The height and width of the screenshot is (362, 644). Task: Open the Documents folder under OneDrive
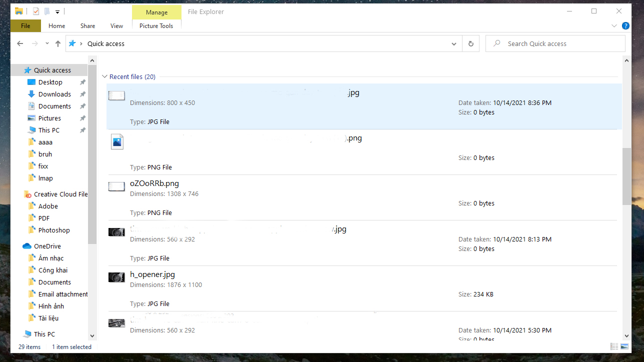pos(54,282)
